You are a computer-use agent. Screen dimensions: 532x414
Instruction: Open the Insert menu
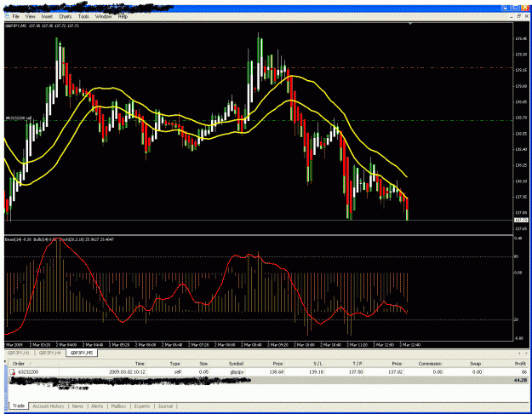47,16
